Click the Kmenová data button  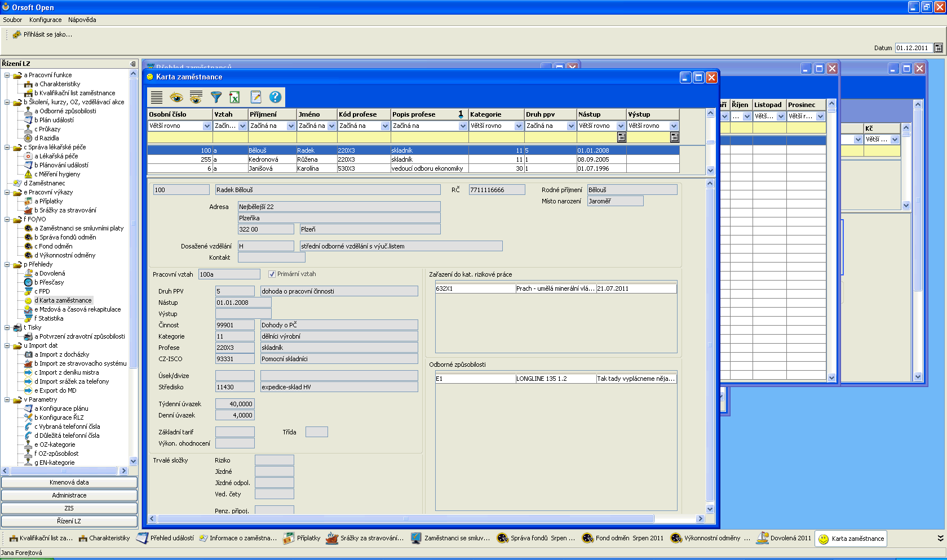[x=69, y=482]
